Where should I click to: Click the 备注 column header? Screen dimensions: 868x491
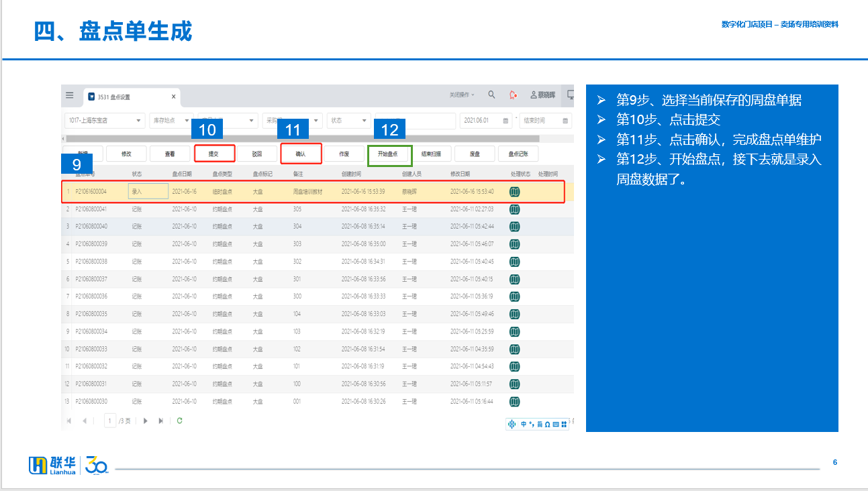[298, 174]
